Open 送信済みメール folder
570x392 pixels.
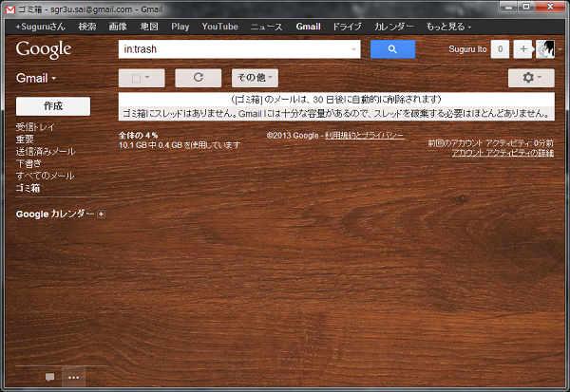[46, 152]
